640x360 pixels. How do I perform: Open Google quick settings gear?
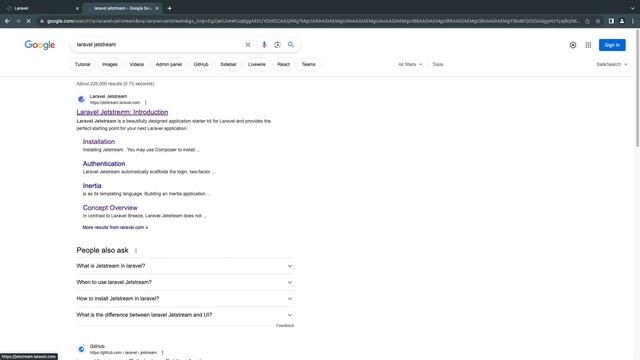point(573,45)
